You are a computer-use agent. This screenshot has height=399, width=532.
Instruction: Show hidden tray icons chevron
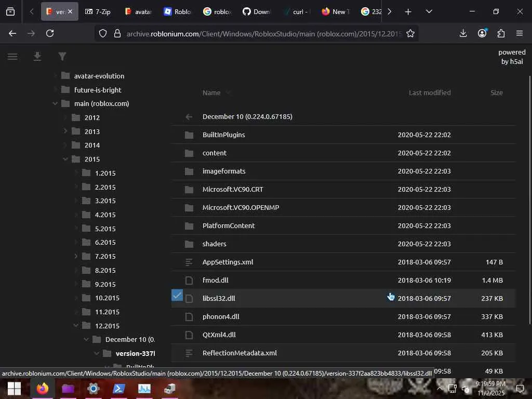click(440, 388)
